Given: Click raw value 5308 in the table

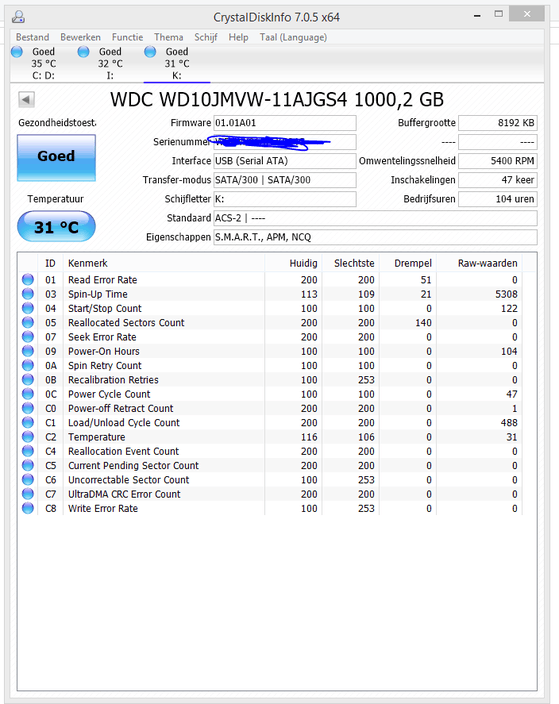Looking at the screenshot, I should [506, 294].
